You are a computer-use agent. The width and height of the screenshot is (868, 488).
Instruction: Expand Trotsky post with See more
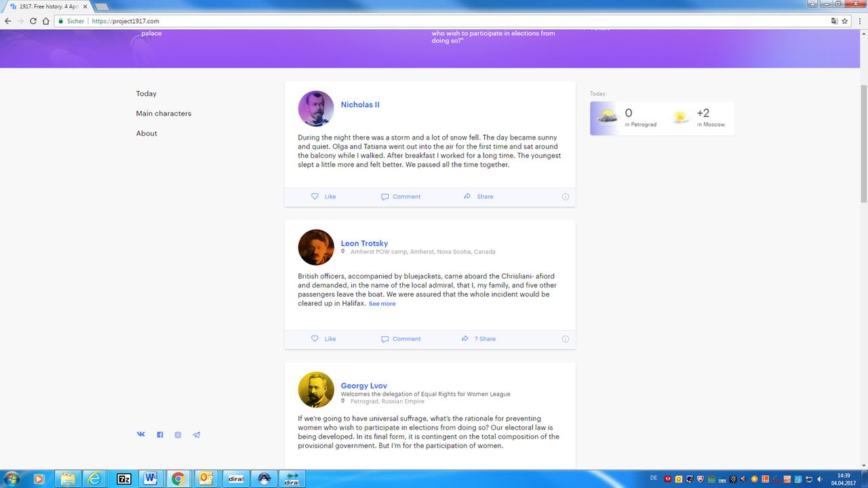coord(382,304)
